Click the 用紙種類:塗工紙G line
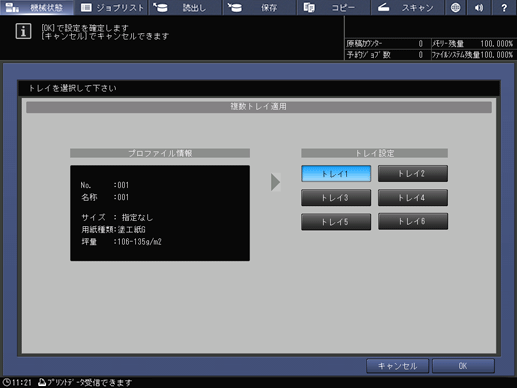The width and height of the screenshot is (517, 388). pos(113,230)
